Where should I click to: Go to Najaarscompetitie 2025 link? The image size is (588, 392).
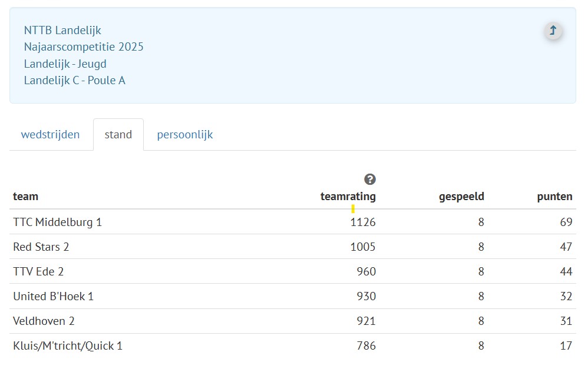84,47
